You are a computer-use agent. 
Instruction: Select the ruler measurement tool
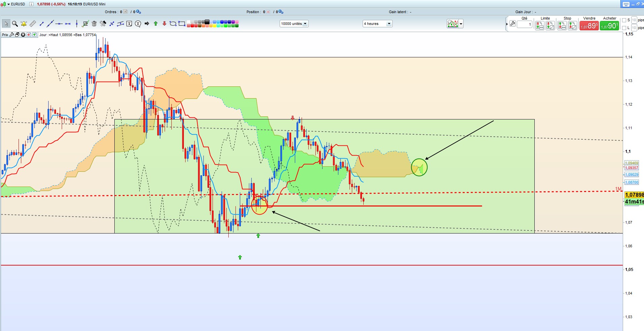[x=33, y=24]
